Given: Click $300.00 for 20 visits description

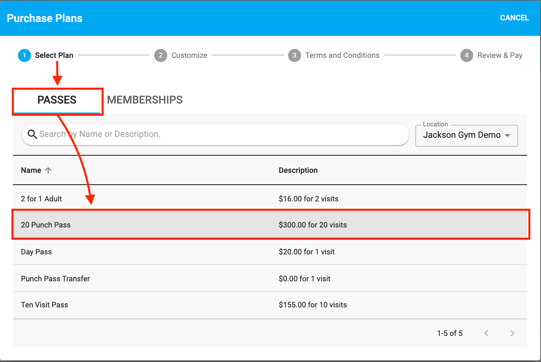Looking at the screenshot, I should [x=313, y=225].
